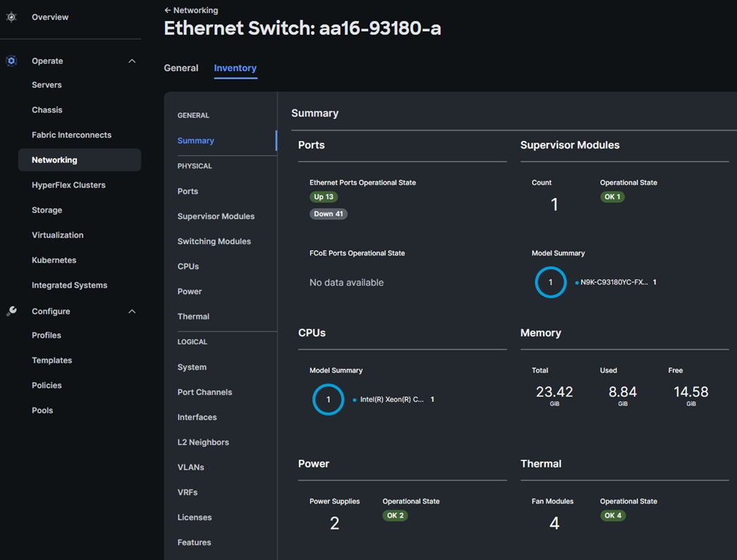Click the Down 41 ports badge
737x560 pixels.
[328, 214]
